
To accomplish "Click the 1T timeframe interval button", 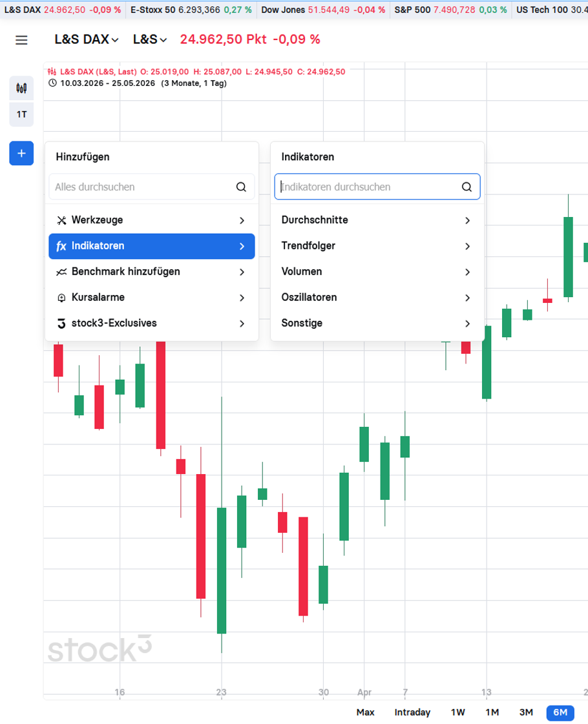I will (21, 114).
